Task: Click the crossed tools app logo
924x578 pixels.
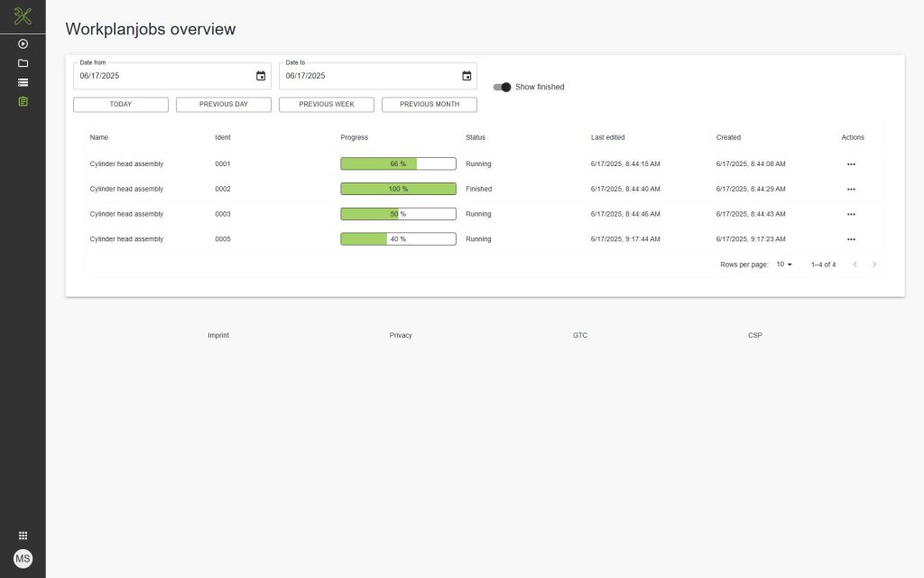Action: pyautogui.click(x=23, y=16)
